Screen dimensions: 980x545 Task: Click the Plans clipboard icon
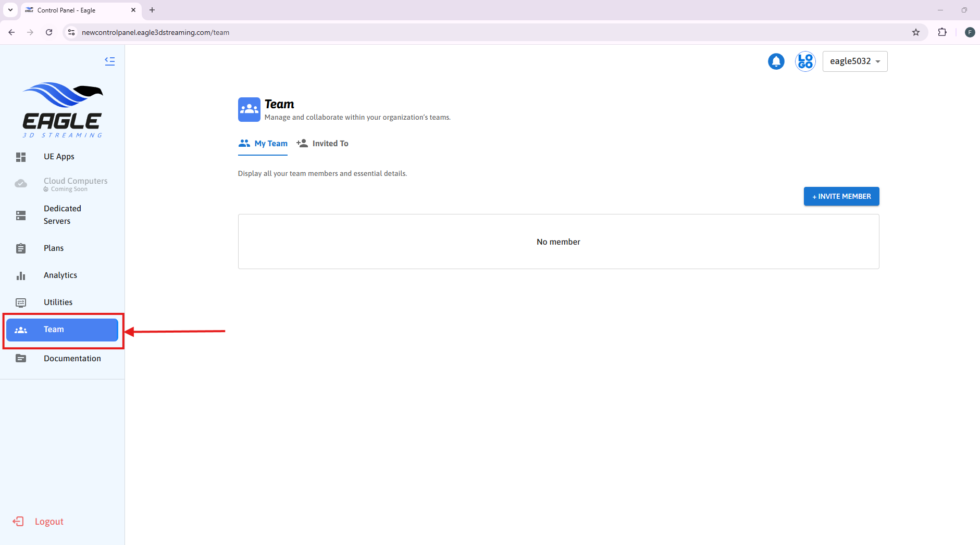(x=21, y=248)
